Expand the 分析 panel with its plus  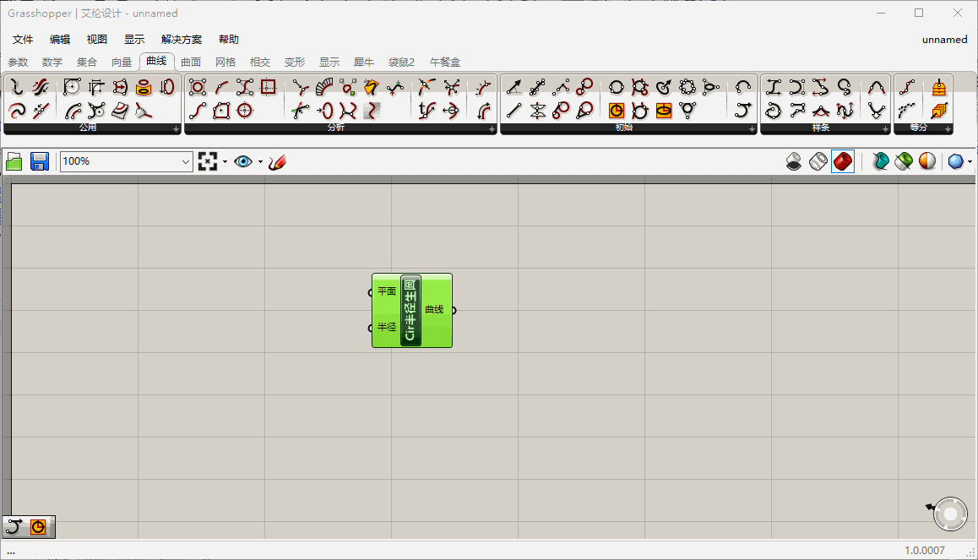pos(492,129)
